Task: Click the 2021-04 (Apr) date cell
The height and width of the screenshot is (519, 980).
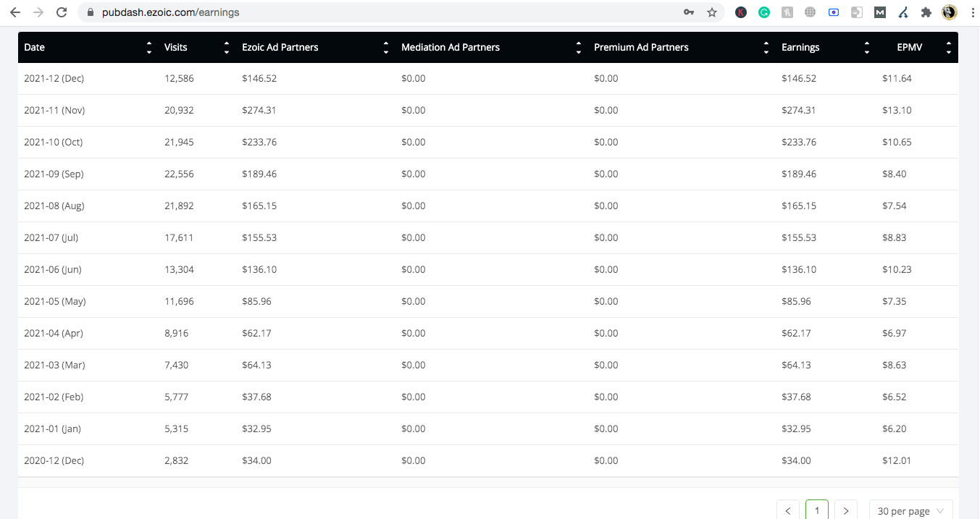Action: (54, 333)
